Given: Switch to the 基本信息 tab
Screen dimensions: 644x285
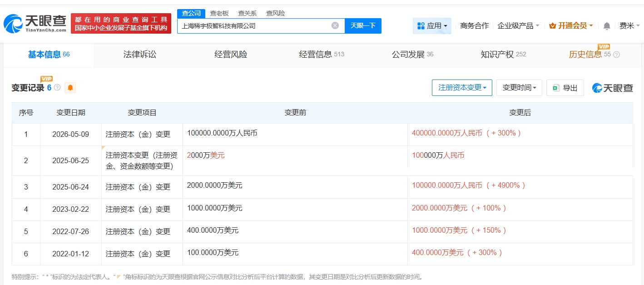Looking at the screenshot, I should [49, 55].
